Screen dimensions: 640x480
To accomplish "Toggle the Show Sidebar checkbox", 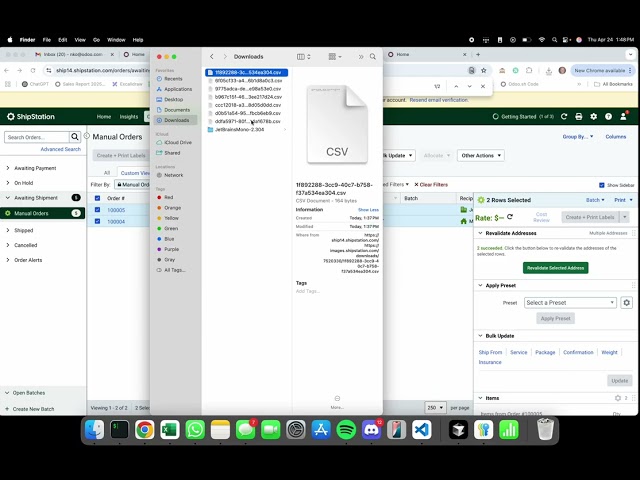I will (602, 185).
